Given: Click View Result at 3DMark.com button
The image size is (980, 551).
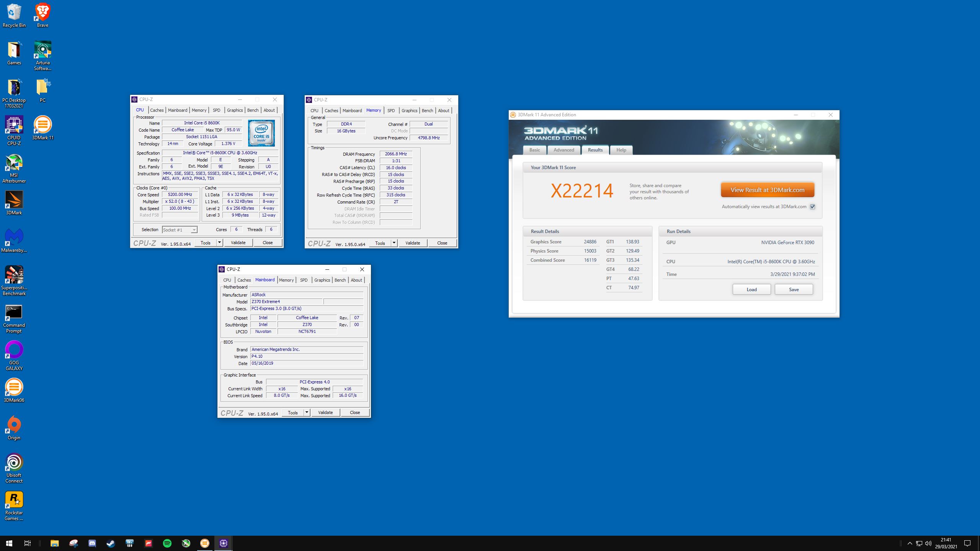Looking at the screenshot, I should [x=767, y=190].
